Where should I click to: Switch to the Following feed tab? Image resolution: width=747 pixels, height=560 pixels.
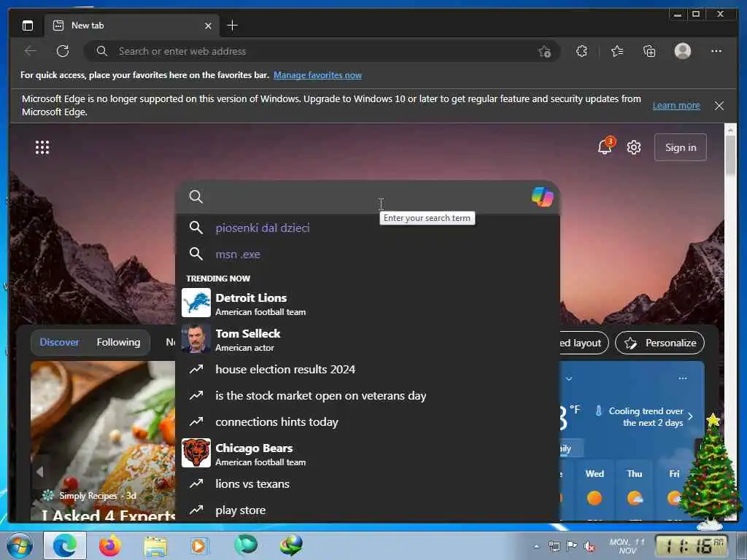point(119,343)
